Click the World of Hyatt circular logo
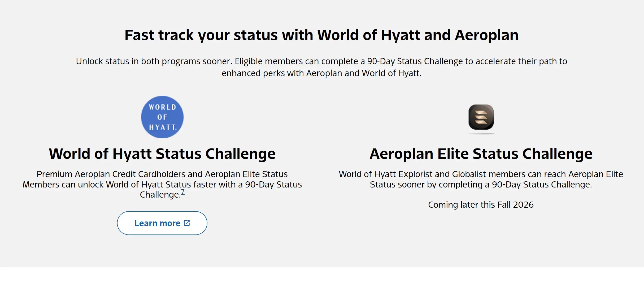The width and height of the screenshot is (644, 290). pyautogui.click(x=162, y=117)
